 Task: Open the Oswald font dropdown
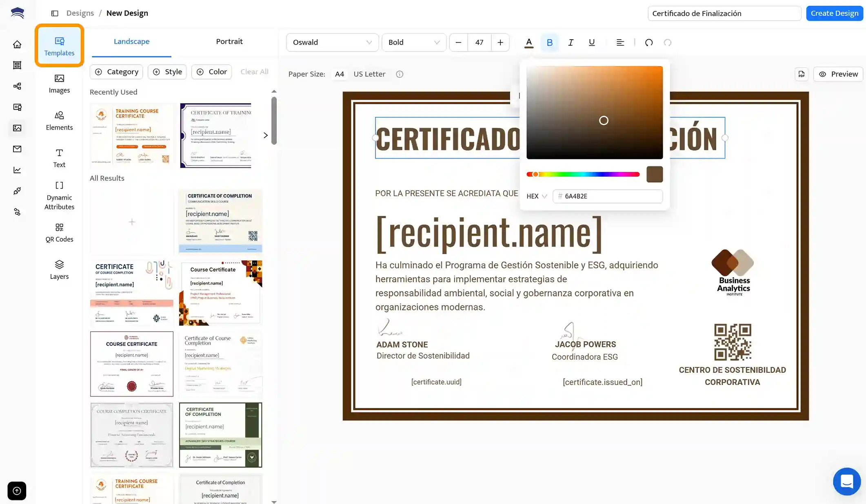[332, 42]
